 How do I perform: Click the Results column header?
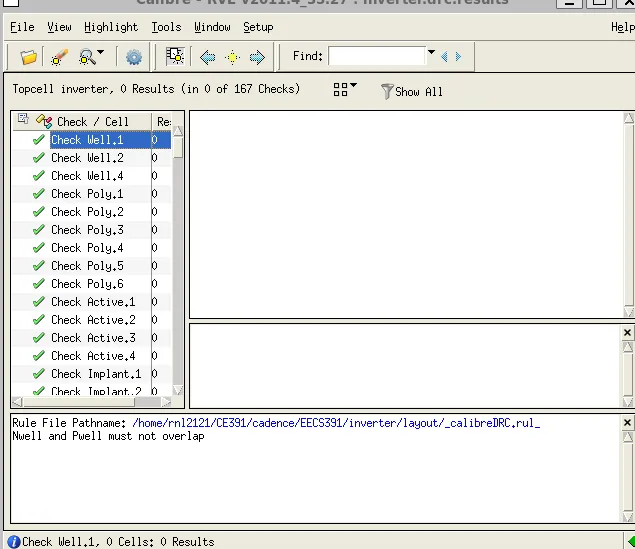point(164,121)
